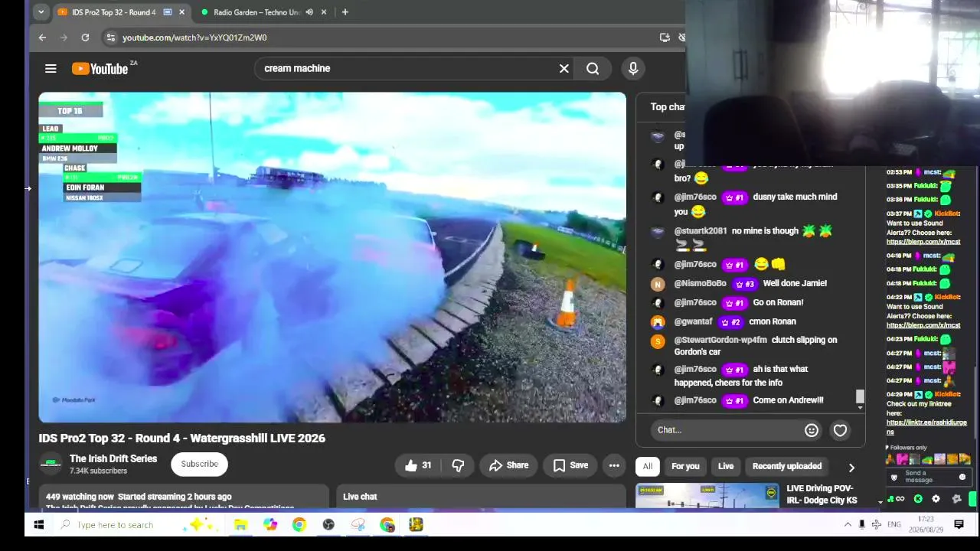This screenshot has height=551, width=980.
Task: Like the video with thumbs up
Action: pos(418,465)
